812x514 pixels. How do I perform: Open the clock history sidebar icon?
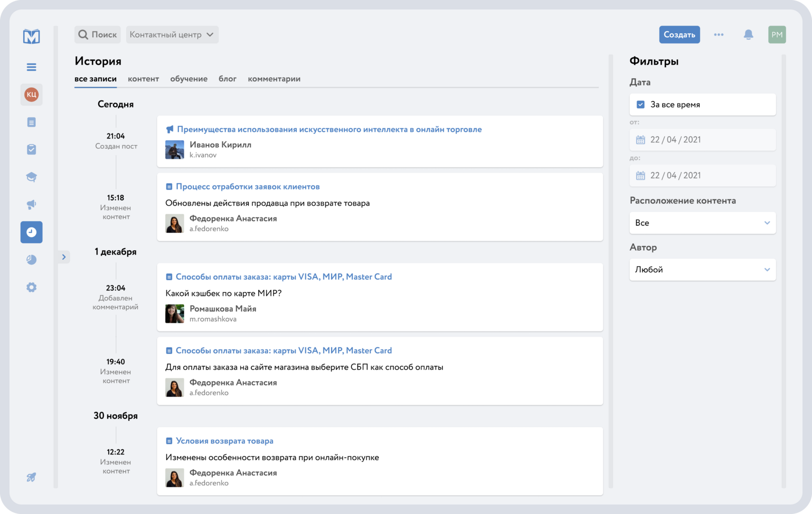[x=31, y=232]
